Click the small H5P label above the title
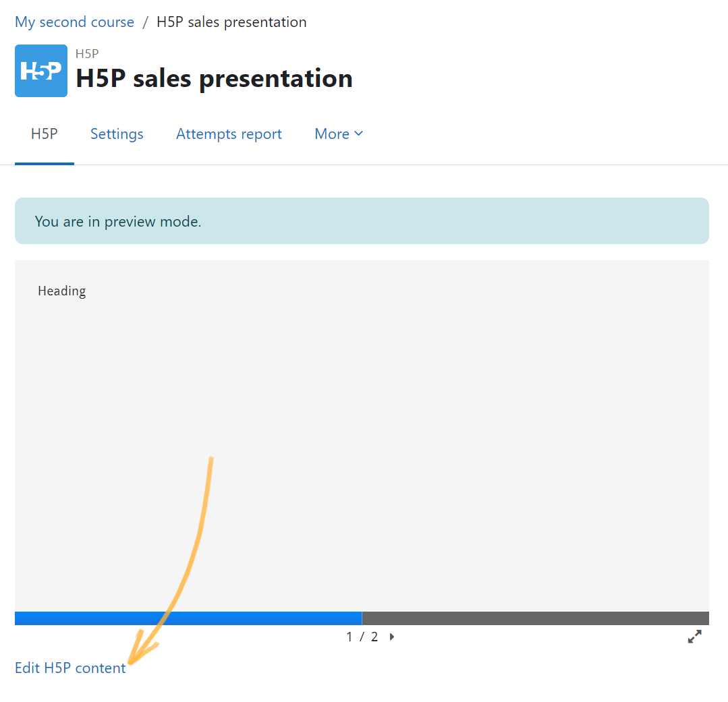The image size is (728, 702). (x=87, y=54)
